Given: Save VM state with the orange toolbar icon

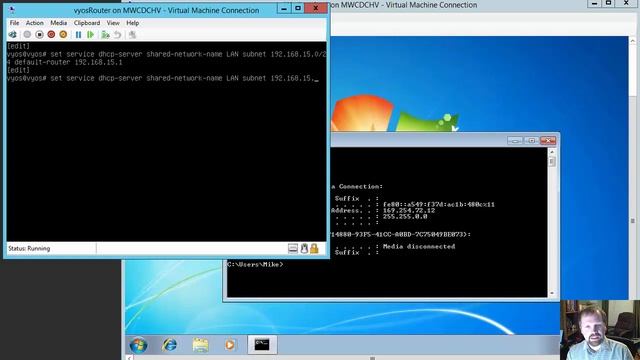Looking at the screenshot, I should tap(63, 35).
